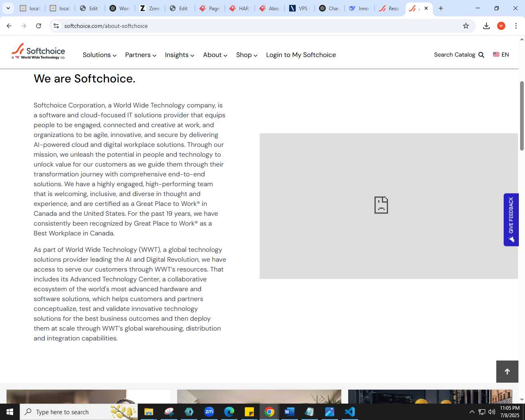Open the Search Catalog magnifier icon
This screenshot has width=525, height=420.
click(482, 55)
